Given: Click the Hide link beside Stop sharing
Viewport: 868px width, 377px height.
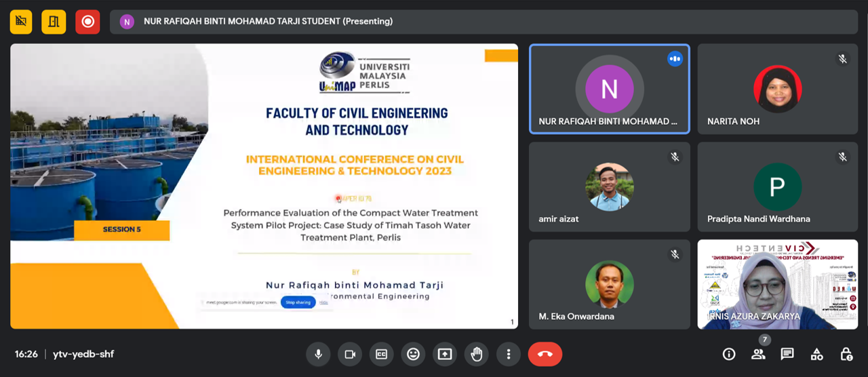Looking at the screenshot, I should pos(324,302).
